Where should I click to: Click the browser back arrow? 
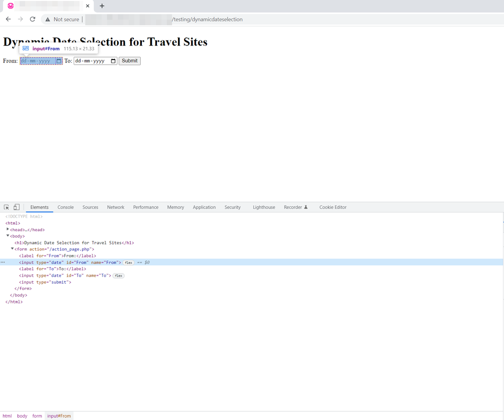pyautogui.click(x=8, y=19)
